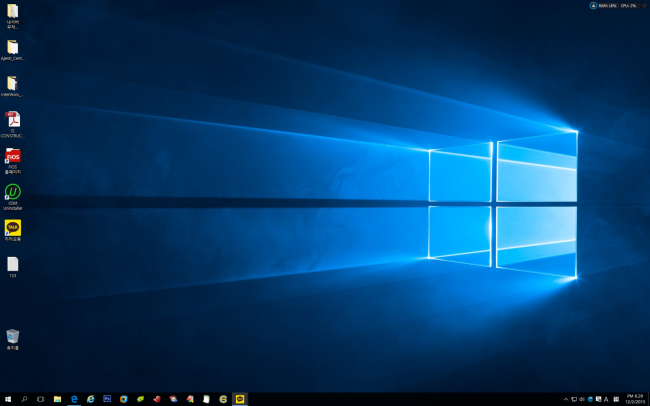Open the Windows Start menu

[x=7, y=399]
